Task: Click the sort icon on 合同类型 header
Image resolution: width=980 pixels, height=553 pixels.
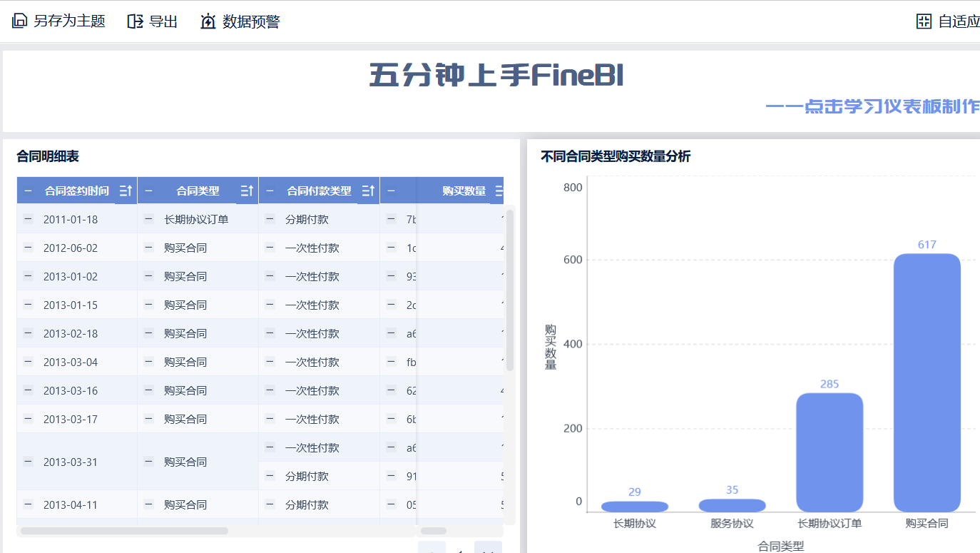Action: 247,191
